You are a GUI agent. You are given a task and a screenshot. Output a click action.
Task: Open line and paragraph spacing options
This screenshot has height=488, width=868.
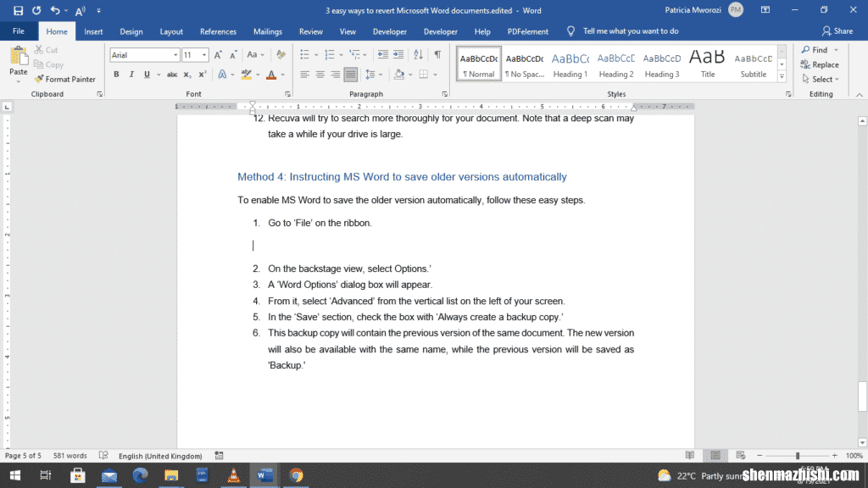(x=370, y=75)
